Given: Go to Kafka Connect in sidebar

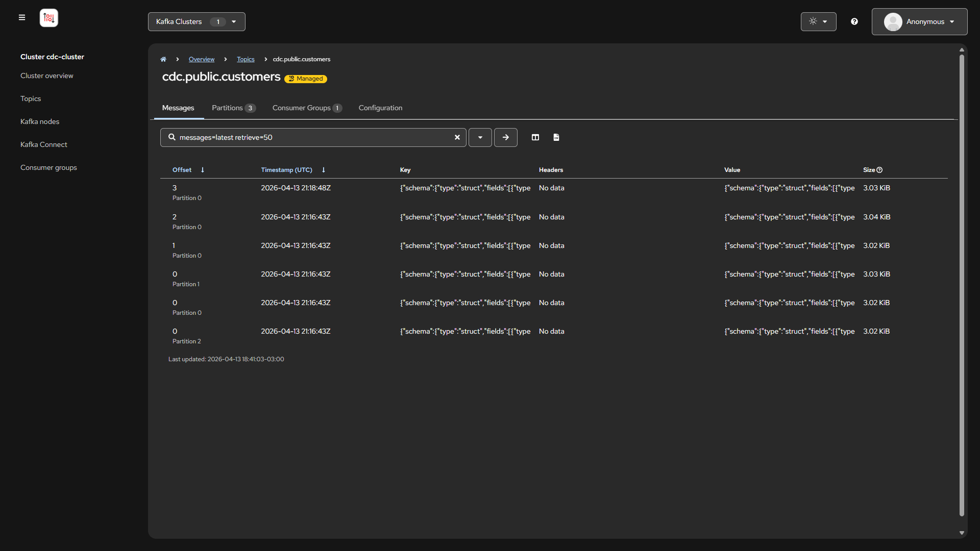Looking at the screenshot, I should [44, 144].
